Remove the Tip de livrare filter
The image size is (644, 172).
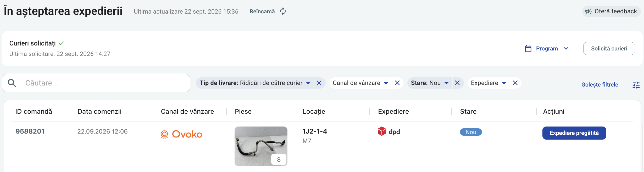(319, 83)
